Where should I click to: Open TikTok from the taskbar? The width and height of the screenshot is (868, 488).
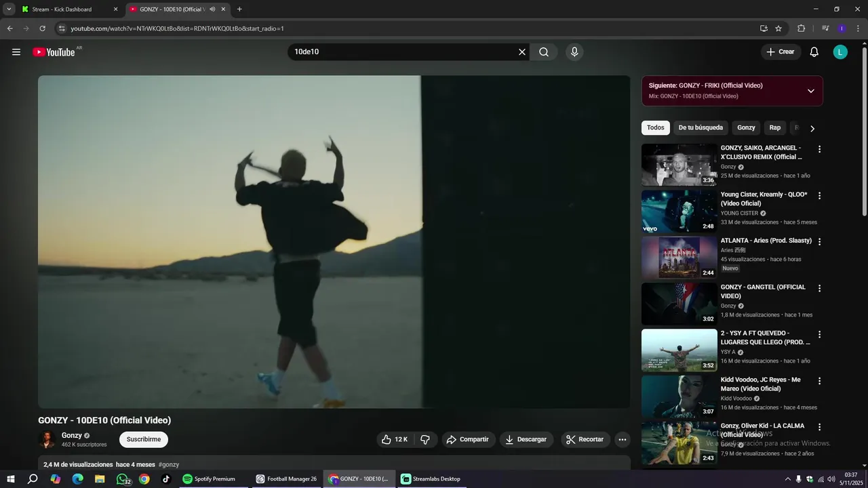point(166,479)
